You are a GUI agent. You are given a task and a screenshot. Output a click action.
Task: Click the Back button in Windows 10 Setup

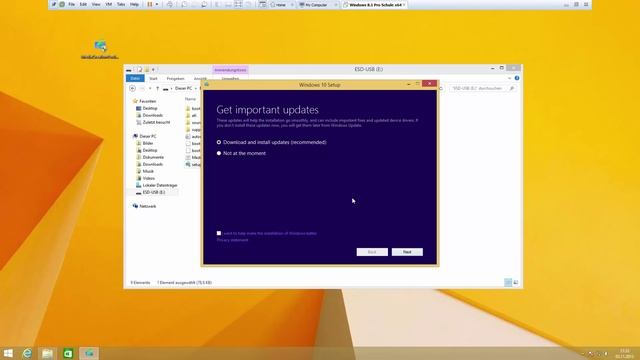click(x=372, y=252)
